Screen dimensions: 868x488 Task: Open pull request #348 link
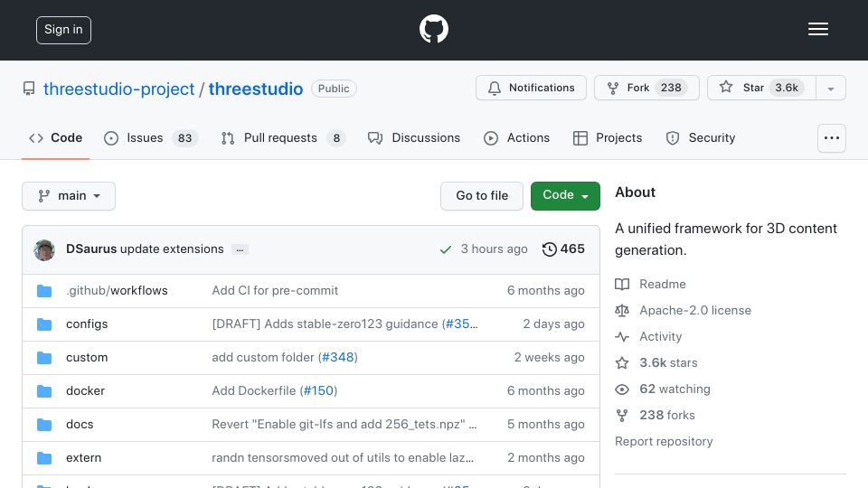(x=337, y=358)
